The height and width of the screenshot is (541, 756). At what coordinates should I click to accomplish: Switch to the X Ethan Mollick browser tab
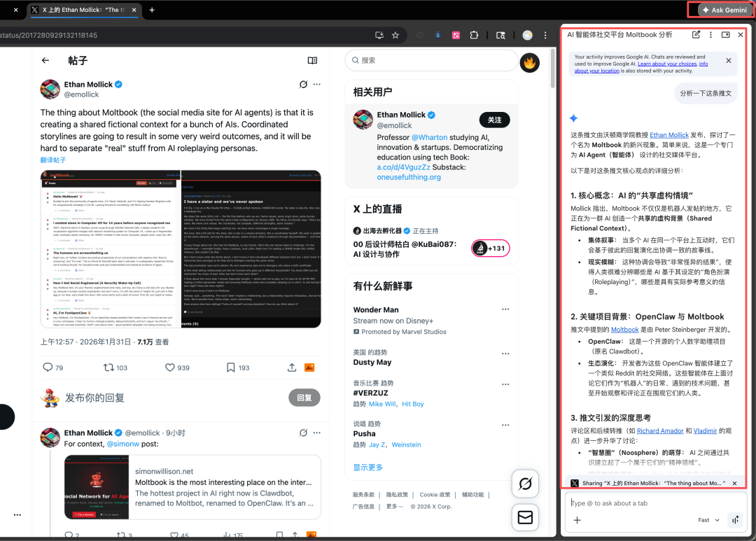84,10
